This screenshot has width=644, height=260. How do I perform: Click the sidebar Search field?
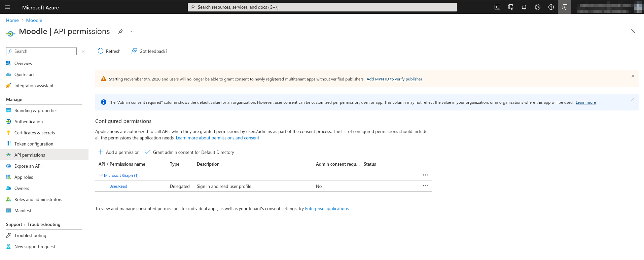click(x=41, y=51)
